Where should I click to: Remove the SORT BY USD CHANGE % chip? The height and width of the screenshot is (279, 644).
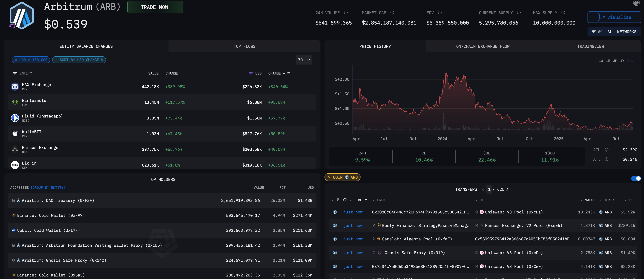(x=56, y=60)
